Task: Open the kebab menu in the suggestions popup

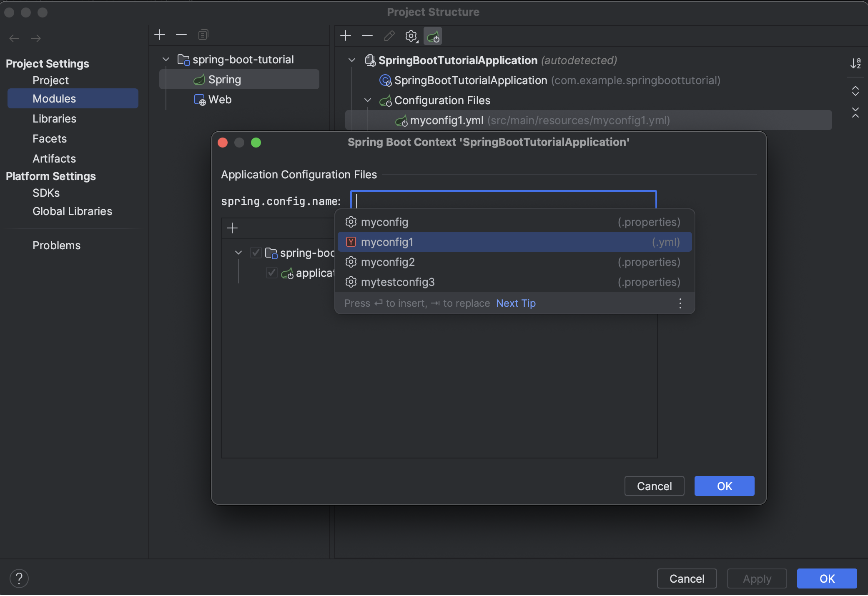Action: coord(680,303)
